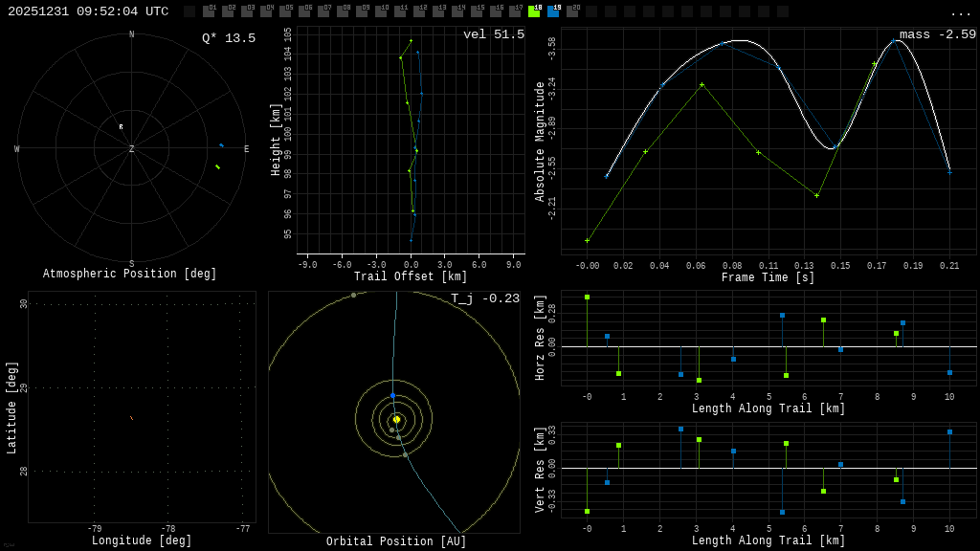
Task: Click the green marker near E in polar plot
Action: (x=217, y=166)
